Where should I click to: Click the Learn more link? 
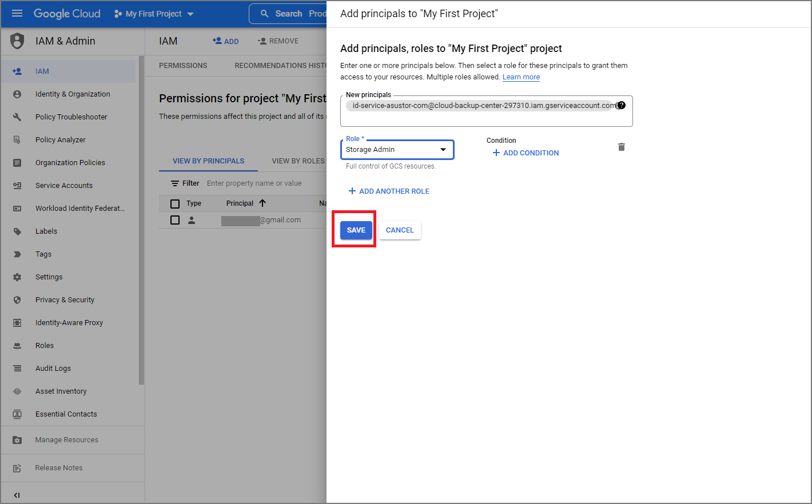click(521, 77)
